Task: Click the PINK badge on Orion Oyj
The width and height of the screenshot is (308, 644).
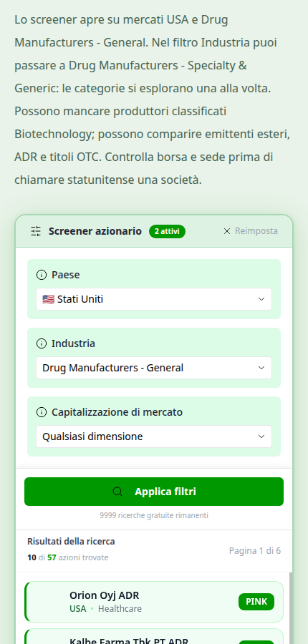Action: click(256, 602)
